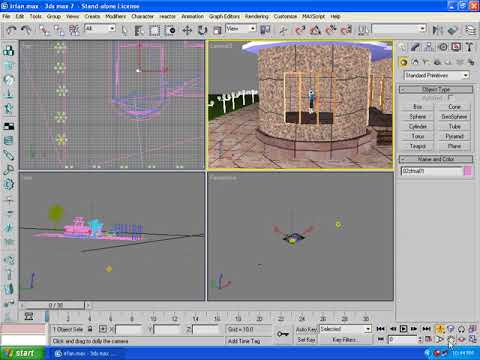The image size is (480, 360).
Task: Select the Cameras category in Create panel
Action: coord(438,62)
